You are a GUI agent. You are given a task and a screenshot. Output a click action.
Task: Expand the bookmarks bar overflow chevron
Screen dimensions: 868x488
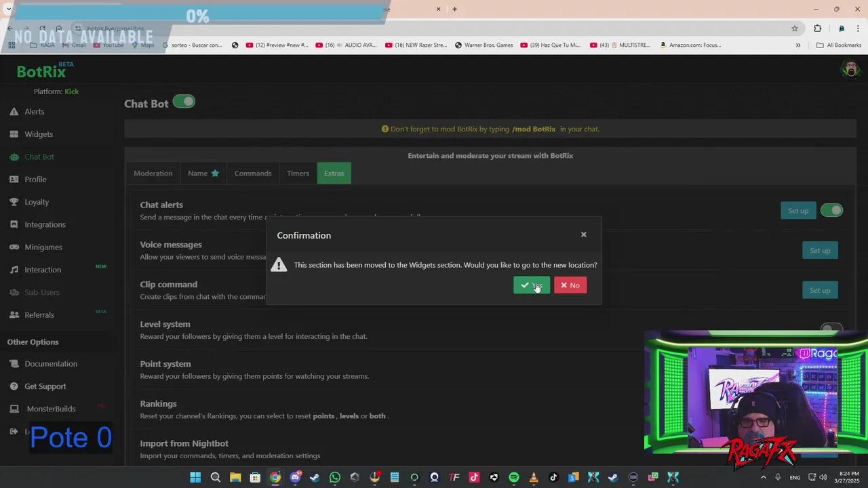(x=798, y=45)
